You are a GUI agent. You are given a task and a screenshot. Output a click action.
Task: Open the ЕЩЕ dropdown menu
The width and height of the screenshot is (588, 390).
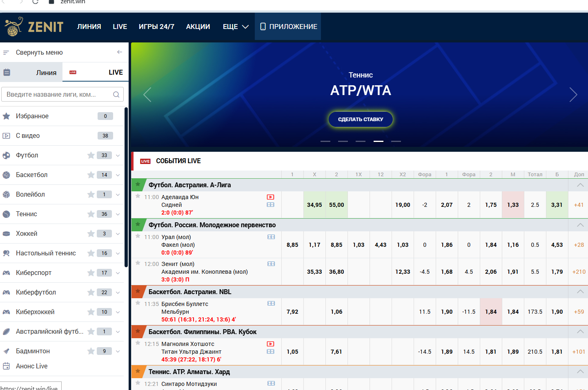(236, 27)
